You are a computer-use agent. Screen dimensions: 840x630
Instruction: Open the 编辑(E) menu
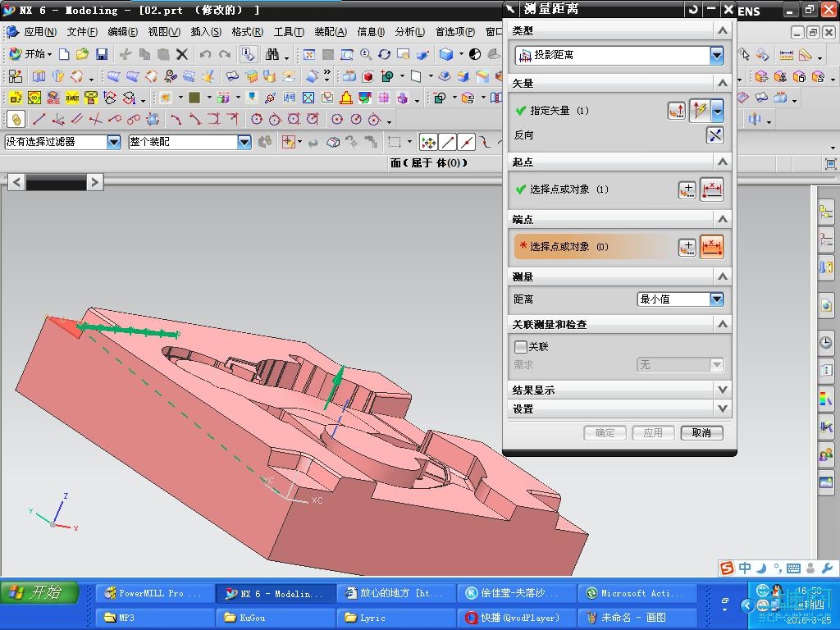tap(123, 32)
